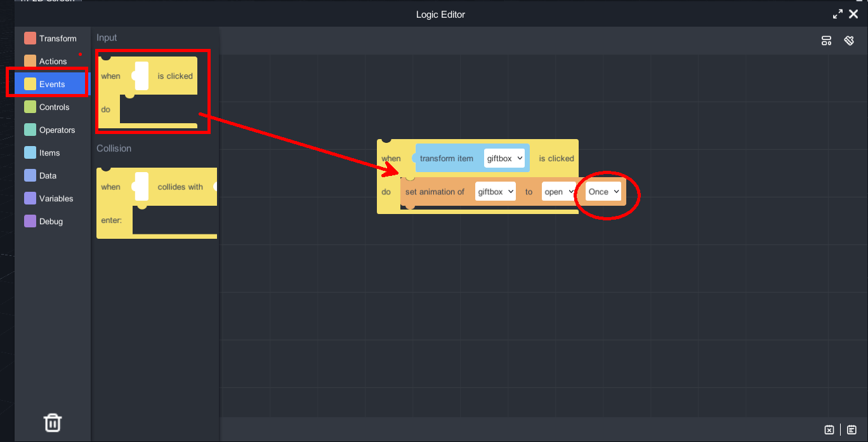Expand the Logic Editor to fullscreen

click(838, 14)
